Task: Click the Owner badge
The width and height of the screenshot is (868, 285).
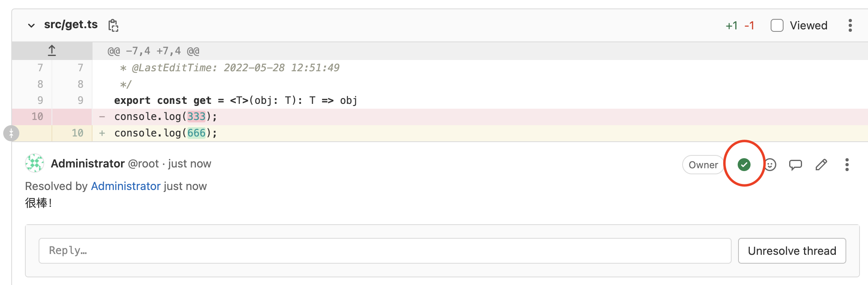Action: pyautogui.click(x=703, y=165)
